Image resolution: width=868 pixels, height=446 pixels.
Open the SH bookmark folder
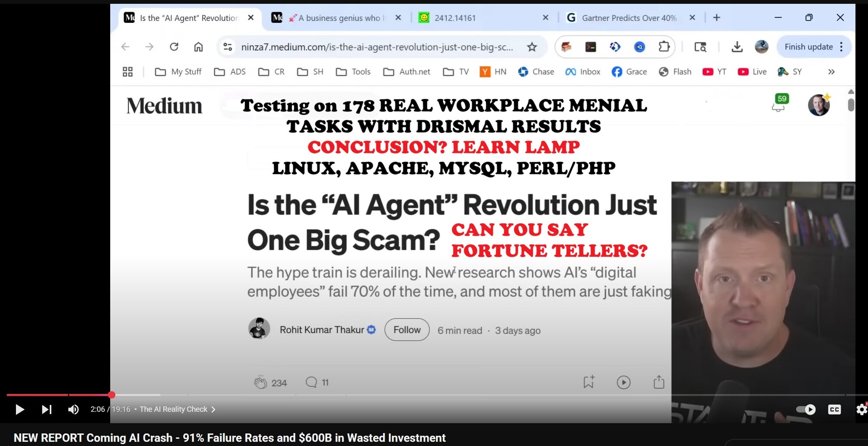pos(310,72)
